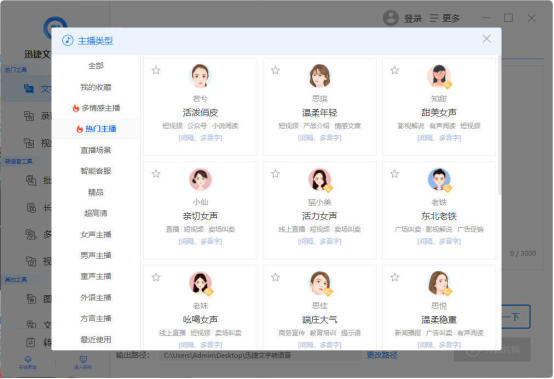Click the 长 tool icon in the main sidebar
This screenshot has height=379, width=554.
pos(31,208)
